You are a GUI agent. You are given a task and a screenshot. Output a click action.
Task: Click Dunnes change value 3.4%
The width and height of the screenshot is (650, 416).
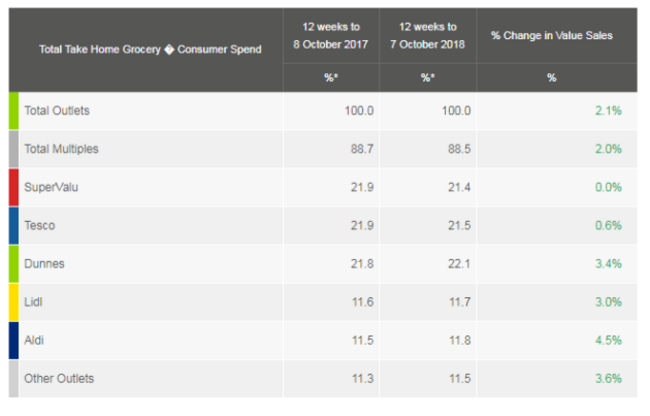(x=609, y=264)
